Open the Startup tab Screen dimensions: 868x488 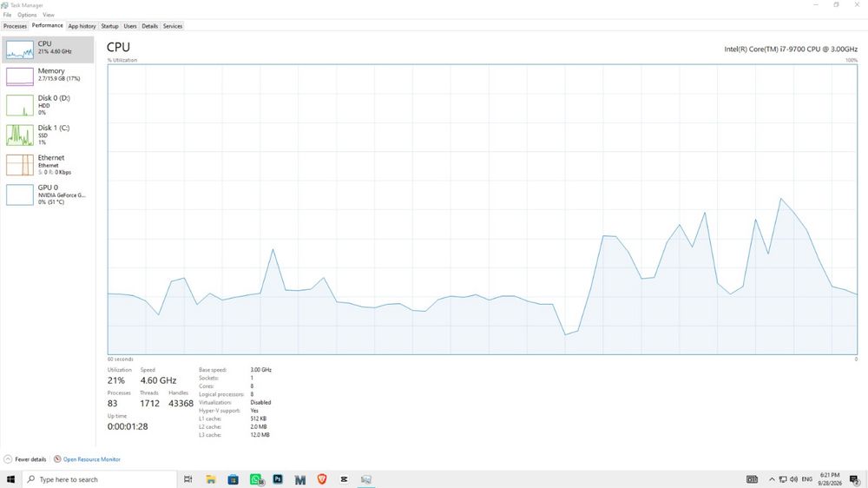(109, 26)
